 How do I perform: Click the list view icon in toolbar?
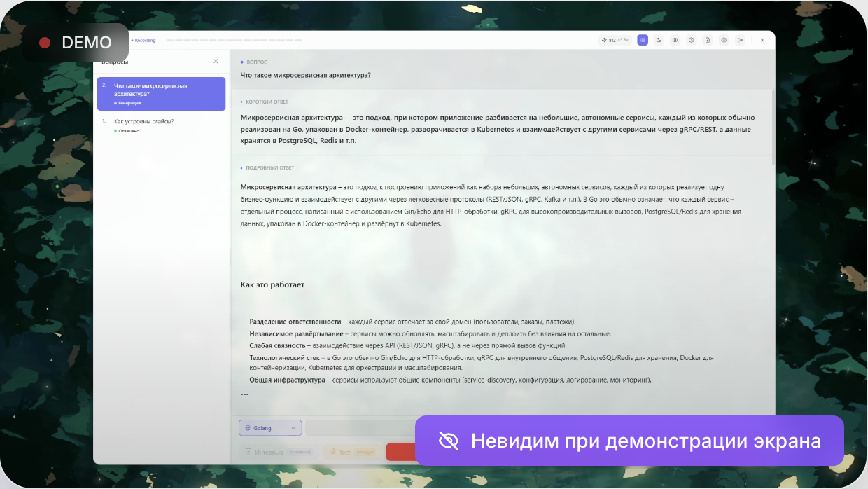coord(643,40)
